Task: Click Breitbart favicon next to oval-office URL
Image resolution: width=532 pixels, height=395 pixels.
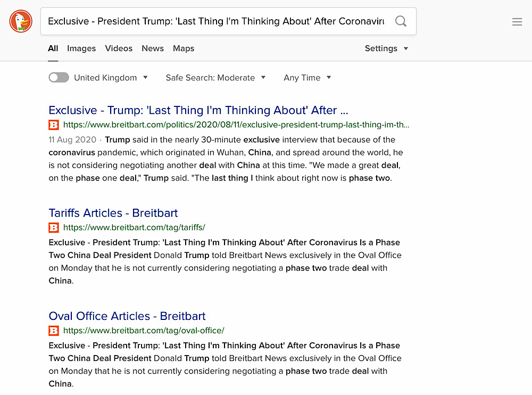Action: (54, 331)
